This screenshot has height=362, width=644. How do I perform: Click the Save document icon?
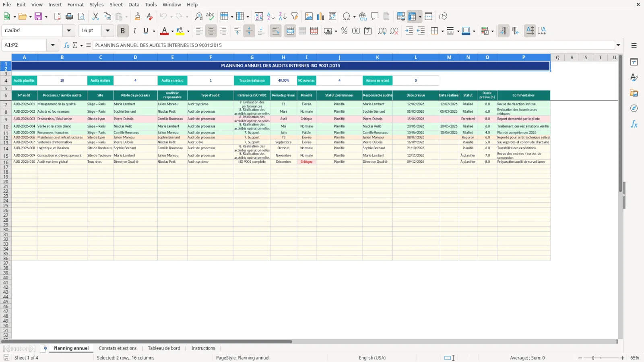coord(38,16)
